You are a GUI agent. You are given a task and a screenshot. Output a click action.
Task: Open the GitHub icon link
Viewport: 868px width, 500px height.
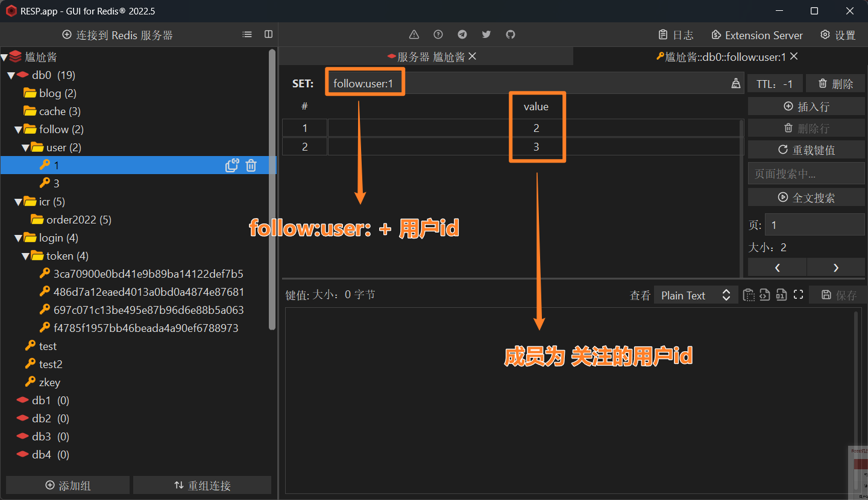(x=511, y=34)
